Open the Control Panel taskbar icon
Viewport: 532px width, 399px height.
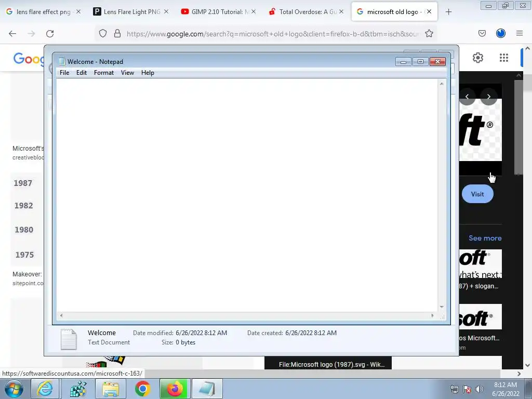pyautogui.click(x=78, y=389)
